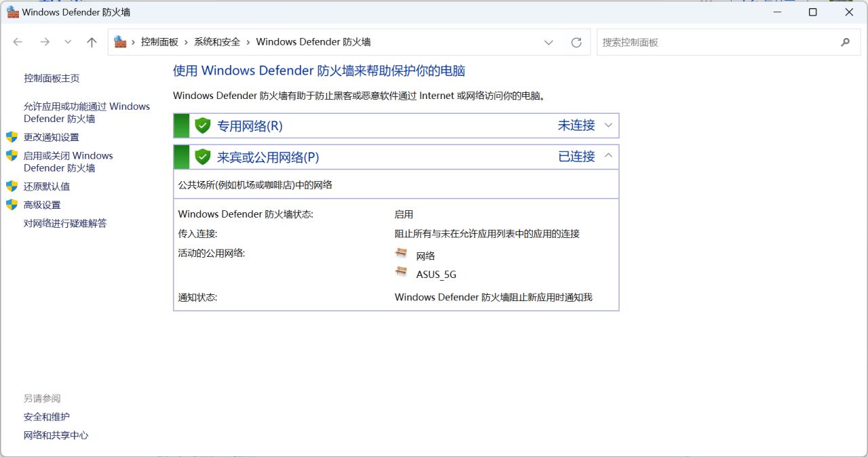Click shield icon beside 更改通知设置
Viewport: 868px width, 457px height.
pyautogui.click(x=12, y=136)
